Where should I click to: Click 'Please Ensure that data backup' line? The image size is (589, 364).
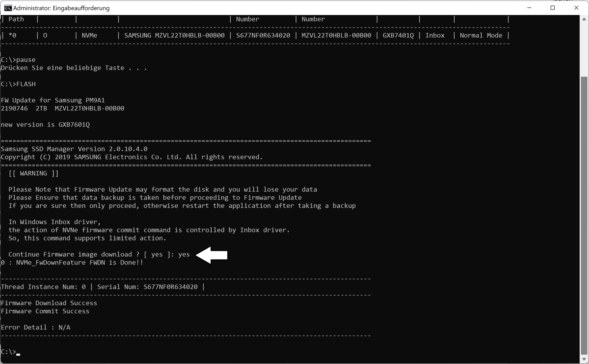tap(155, 198)
